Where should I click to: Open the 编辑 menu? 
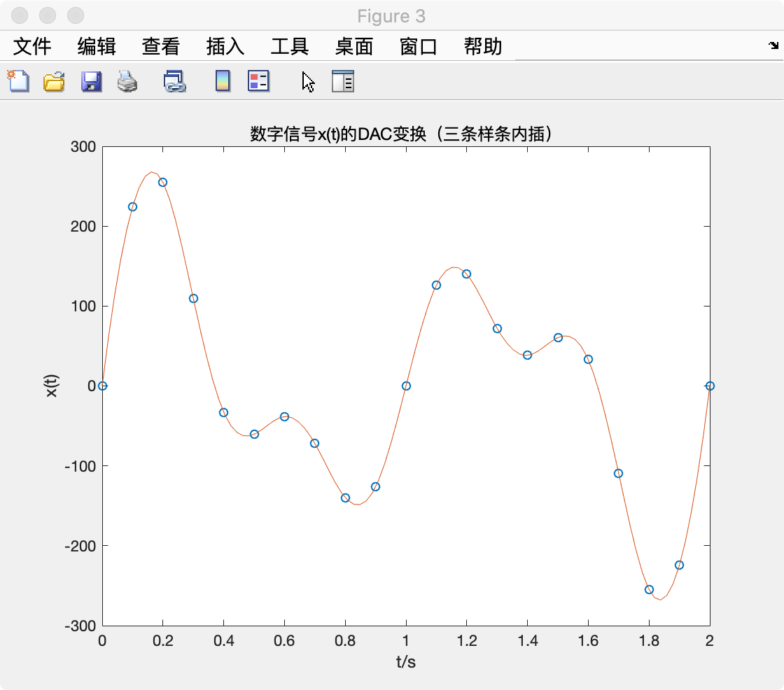[97, 46]
